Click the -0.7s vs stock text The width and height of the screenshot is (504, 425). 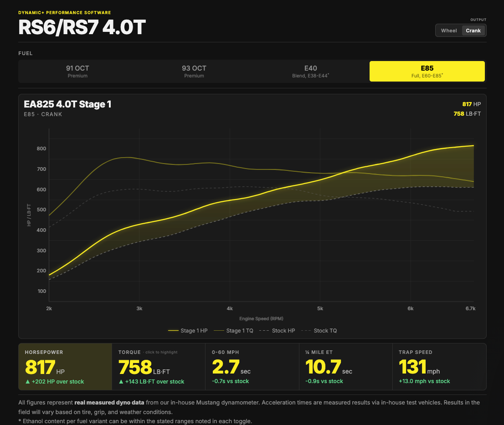coord(231,381)
